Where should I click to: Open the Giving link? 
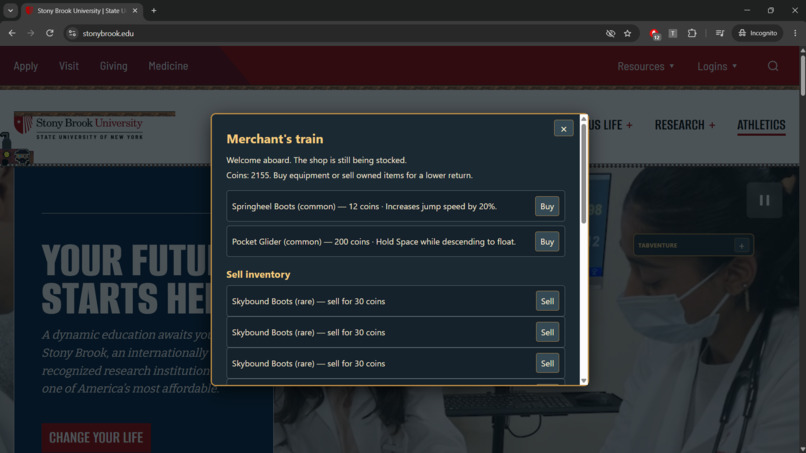pos(114,66)
